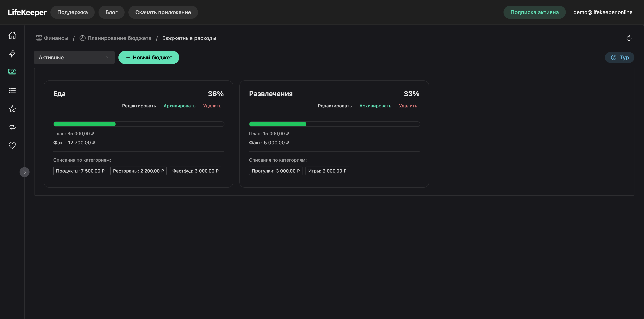Click the Развлечения budget title
644x319 pixels.
click(x=271, y=94)
